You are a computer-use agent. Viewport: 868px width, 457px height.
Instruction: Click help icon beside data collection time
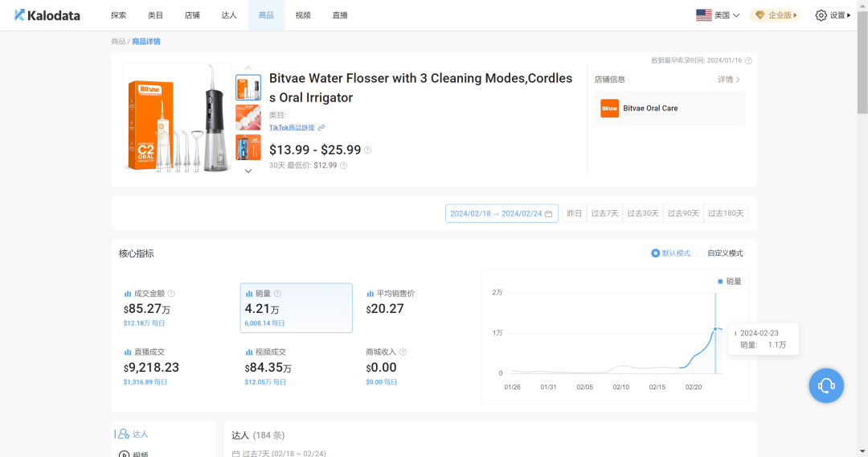(748, 61)
